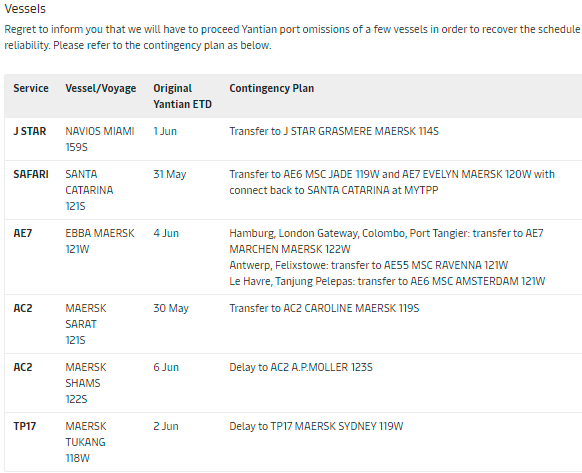Click MAERSK SHAMS 122S vessel cell
Screen dimensions: 582x473
[86, 383]
